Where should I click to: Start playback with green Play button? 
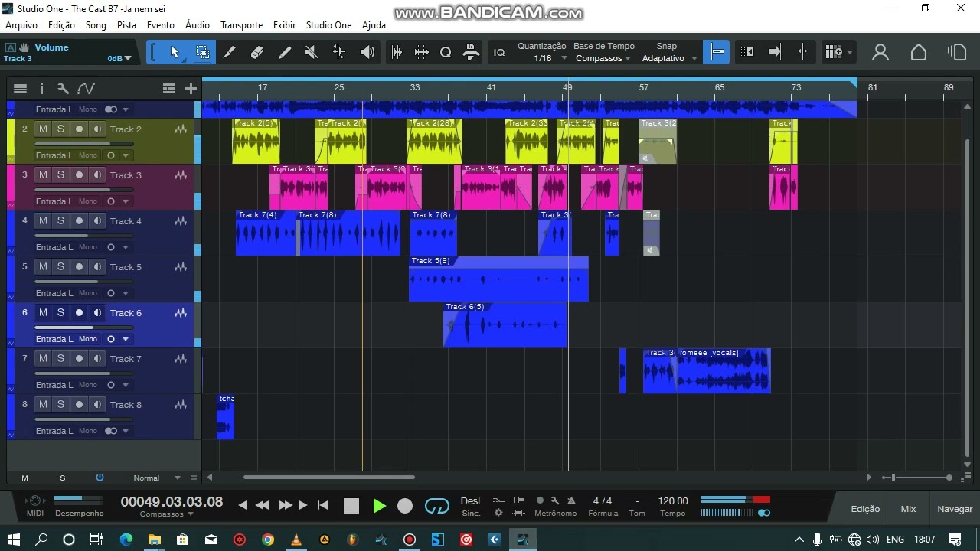379,506
